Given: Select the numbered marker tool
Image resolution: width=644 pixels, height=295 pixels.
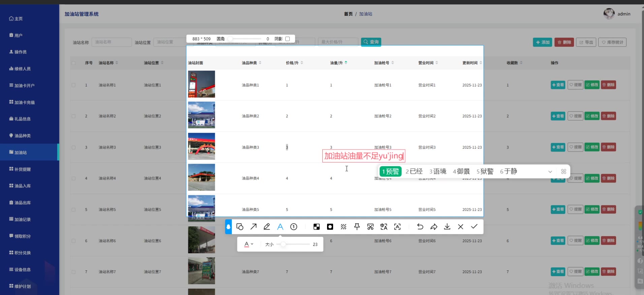Looking at the screenshot, I should 294,227.
